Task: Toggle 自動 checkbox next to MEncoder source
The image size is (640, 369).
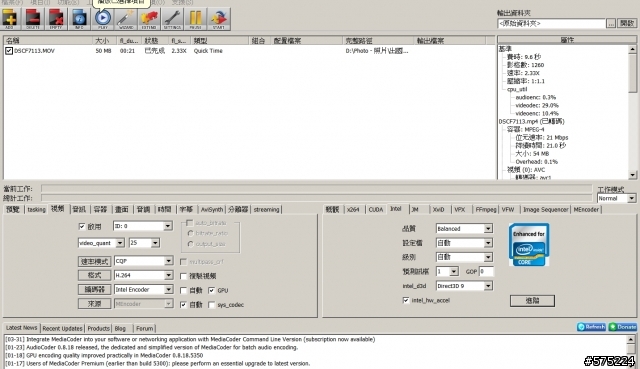Action: pos(184,305)
